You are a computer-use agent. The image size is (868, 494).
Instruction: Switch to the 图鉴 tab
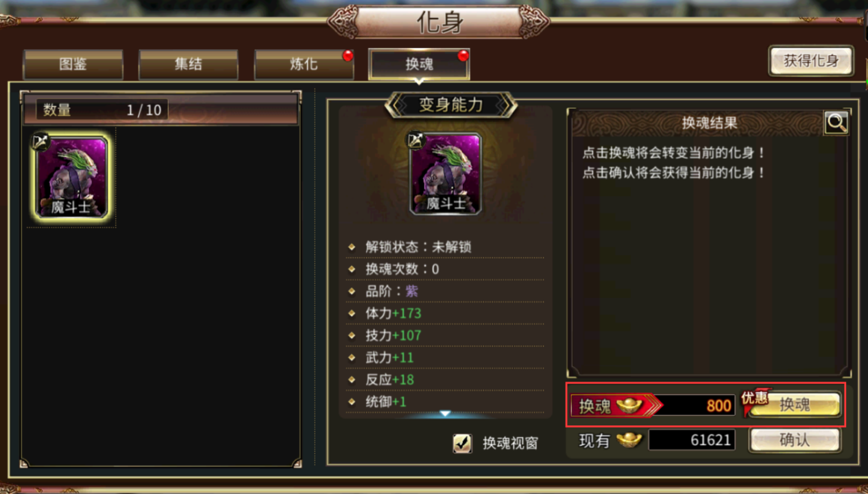click(73, 64)
